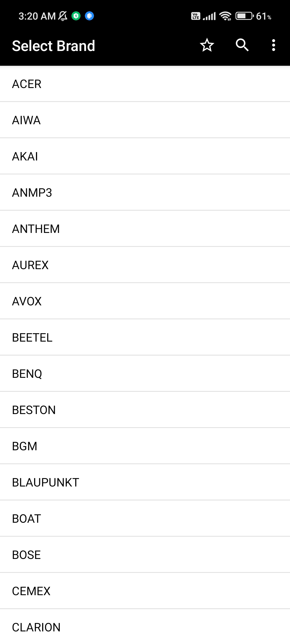Select BEETEL from the list

[x=145, y=337]
